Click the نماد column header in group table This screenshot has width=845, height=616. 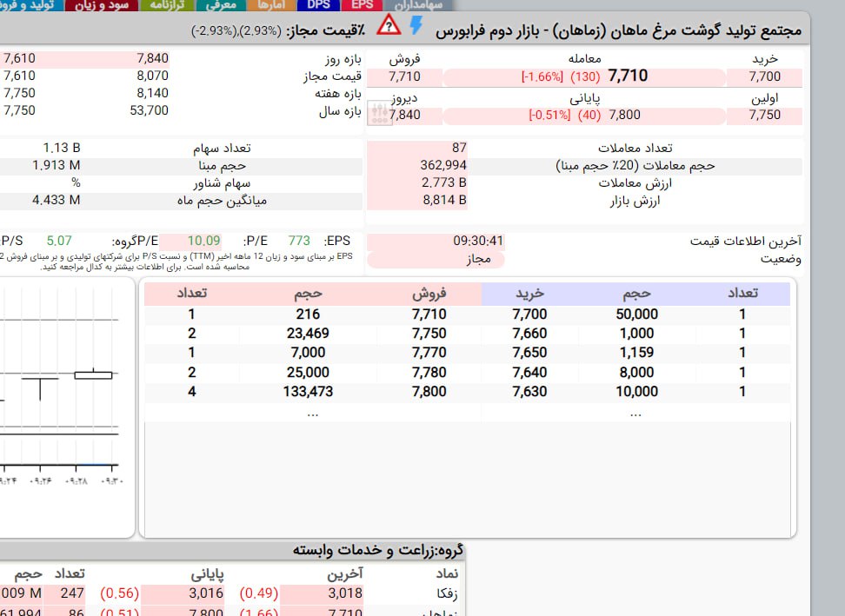click(448, 574)
